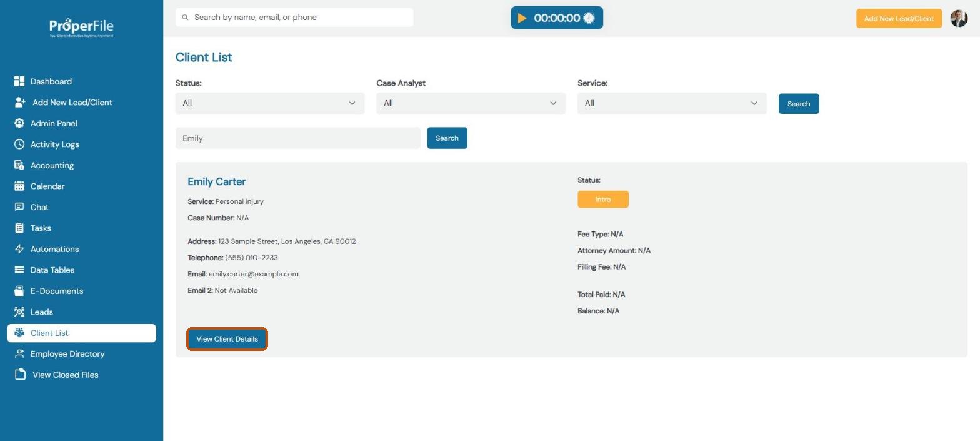Click the Admin Panel gear icon
This screenshot has height=441, width=980.
click(19, 123)
